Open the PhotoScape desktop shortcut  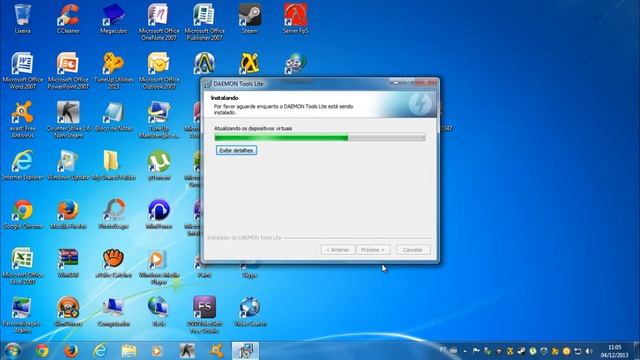tap(113, 214)
